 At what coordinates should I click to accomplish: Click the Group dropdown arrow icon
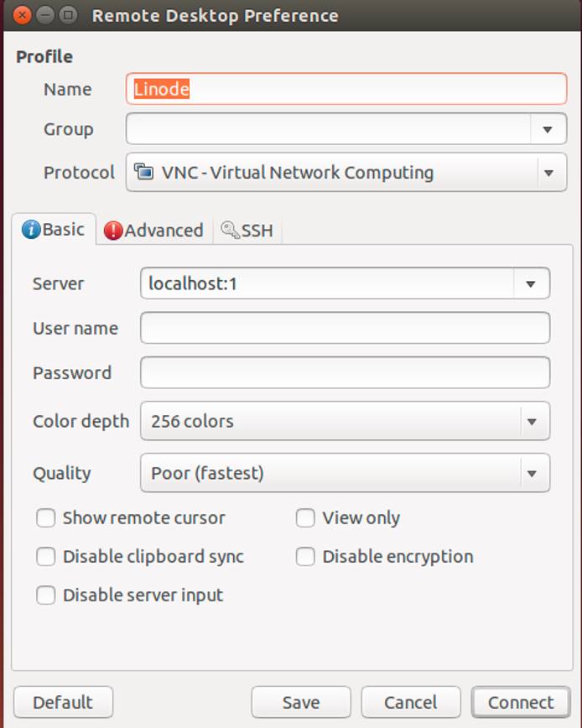548,129
